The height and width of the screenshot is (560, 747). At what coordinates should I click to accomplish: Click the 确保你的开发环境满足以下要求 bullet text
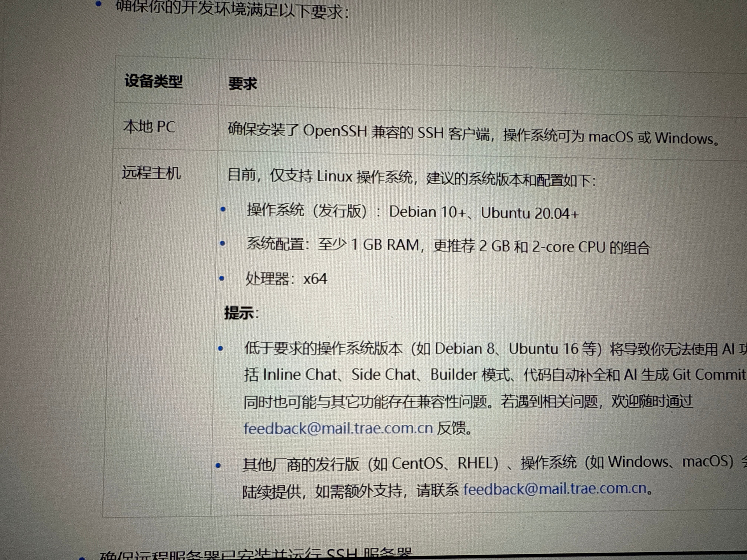[232, 9]
